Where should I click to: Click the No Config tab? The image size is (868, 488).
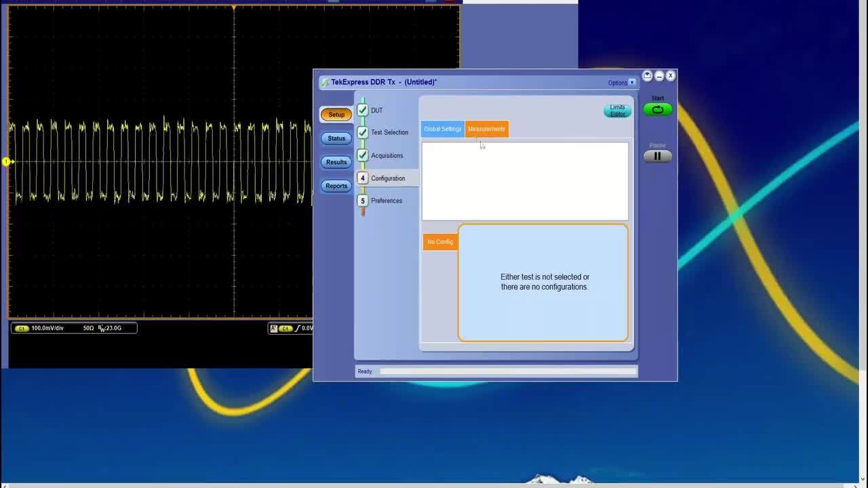tap(439, 241)
